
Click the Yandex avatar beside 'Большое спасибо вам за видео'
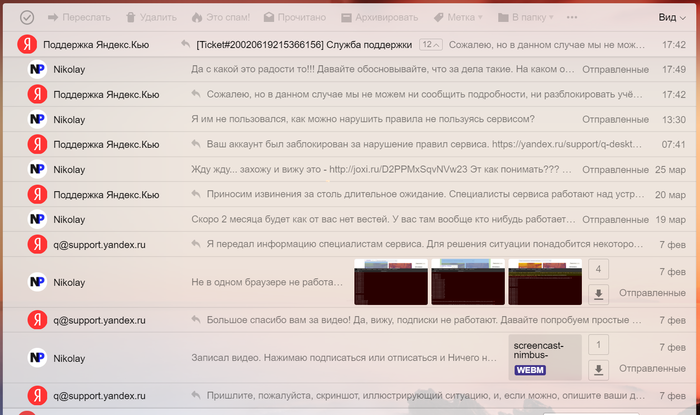pyautogui.click(x=37, y=320)
